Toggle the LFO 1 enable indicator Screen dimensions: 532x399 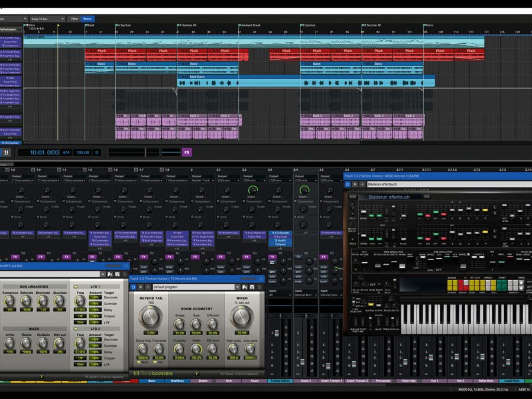(75, 287)
